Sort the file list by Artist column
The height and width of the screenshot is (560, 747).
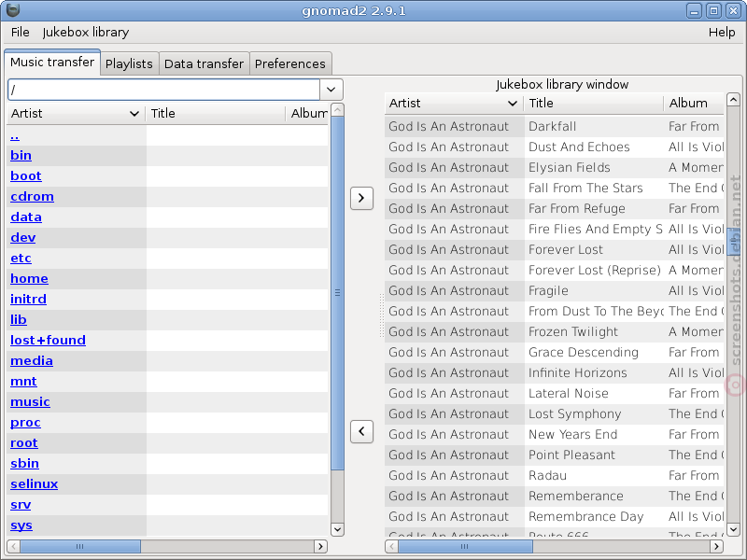[x=76, y=113]
